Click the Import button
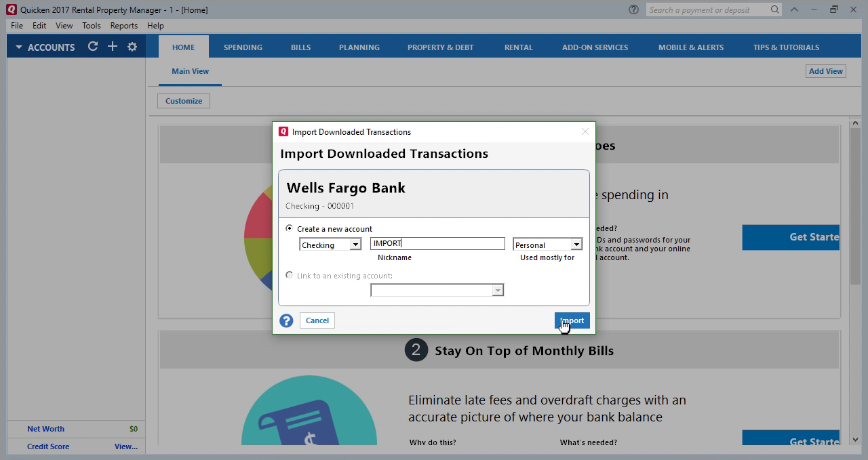Viewport: 868px width, 460px height. coord(572,320)
